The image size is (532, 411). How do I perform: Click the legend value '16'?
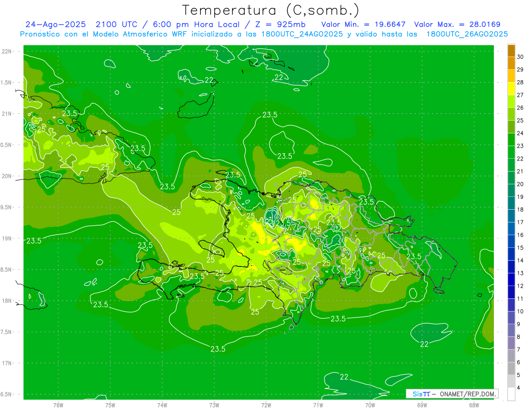pyautogui.click(x=520, y=235)
